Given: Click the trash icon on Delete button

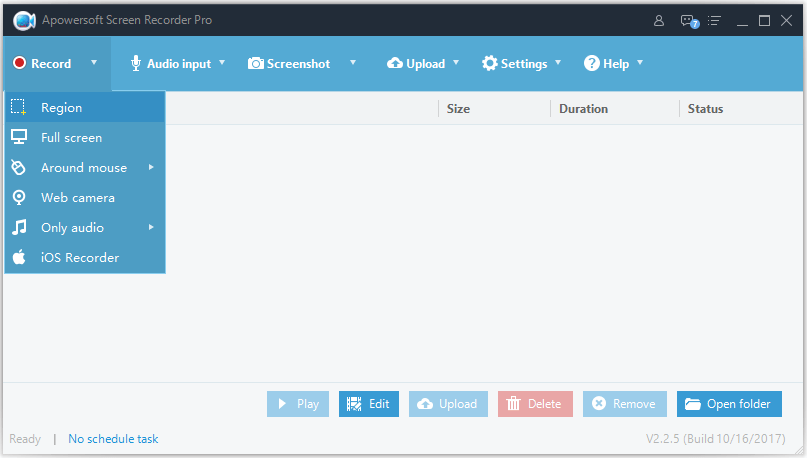Looking at the screenshot, I should point(513,403).
